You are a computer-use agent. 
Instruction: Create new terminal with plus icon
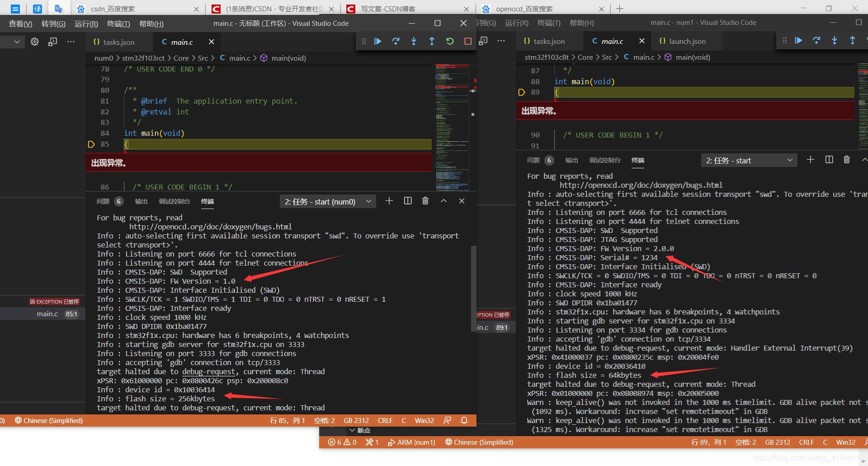tap(389, 201)
